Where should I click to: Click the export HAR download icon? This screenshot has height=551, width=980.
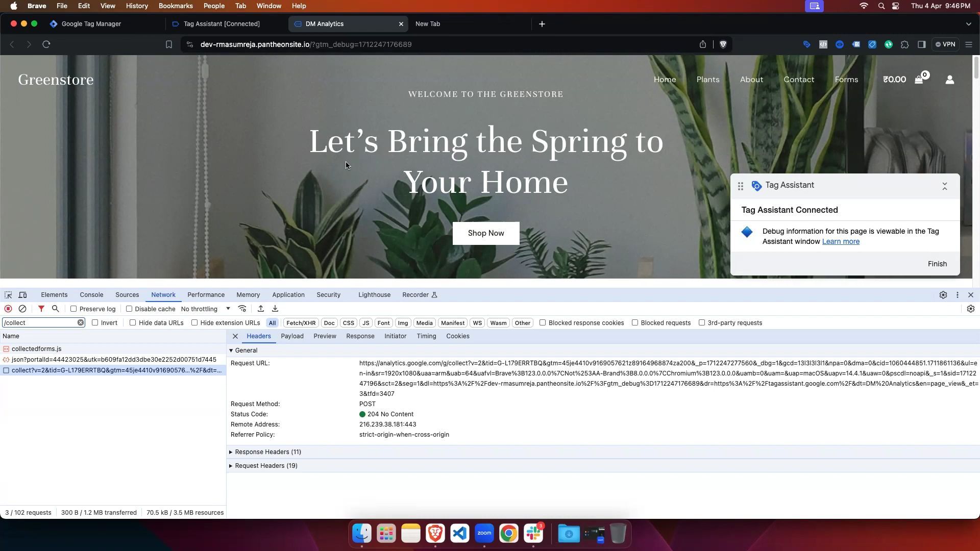coord(275,309)
